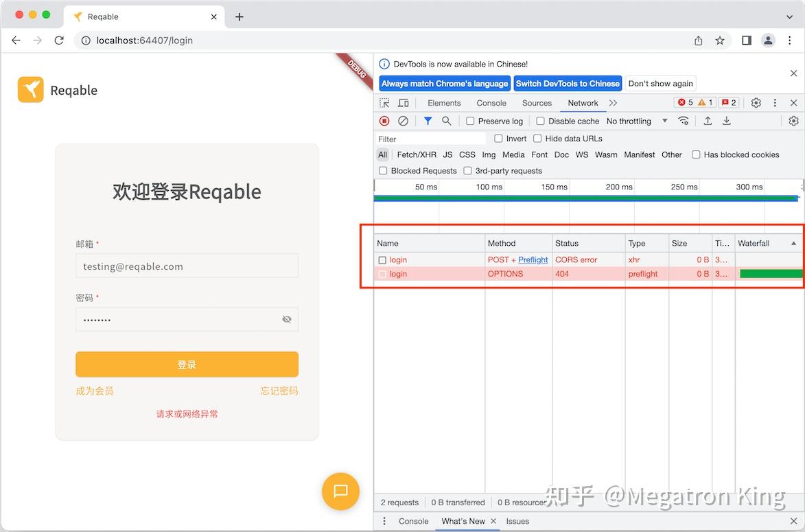Open the Preflight request link
The image size is (805, 532).
[x=532, y=259]
